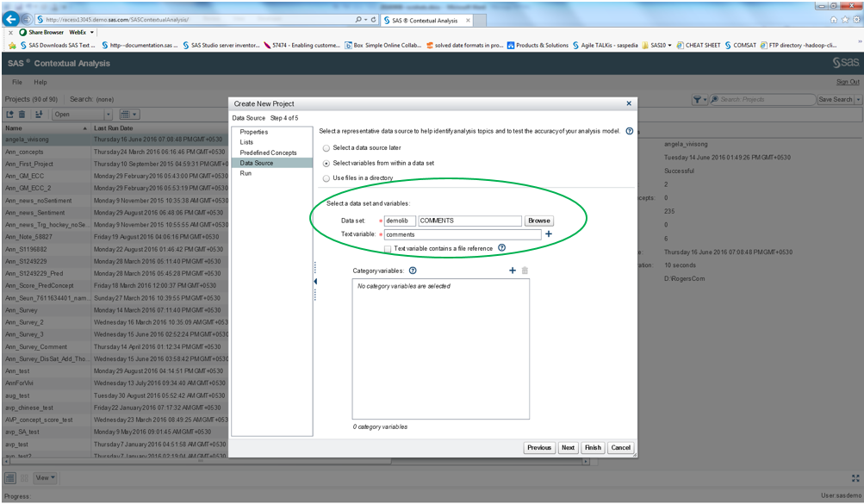Click the browser refresh icon
The image size is (864, 504).
[x=373, y=19]
